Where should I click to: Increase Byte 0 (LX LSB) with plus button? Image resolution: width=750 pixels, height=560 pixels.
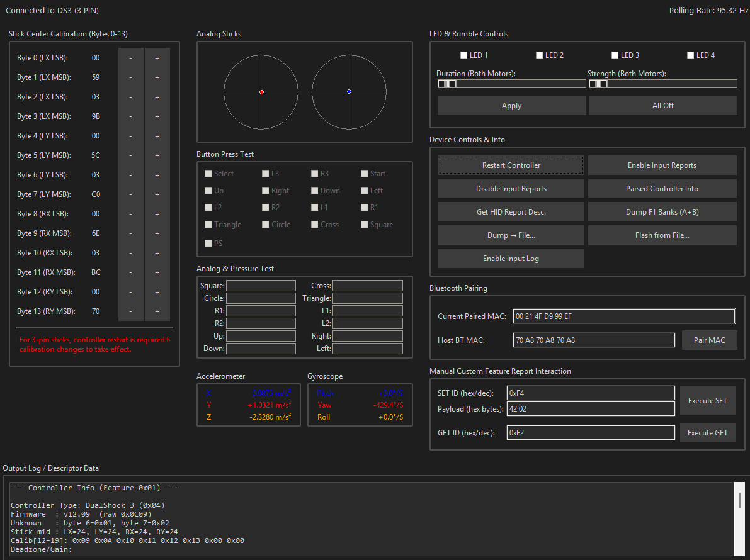(157, 58)
